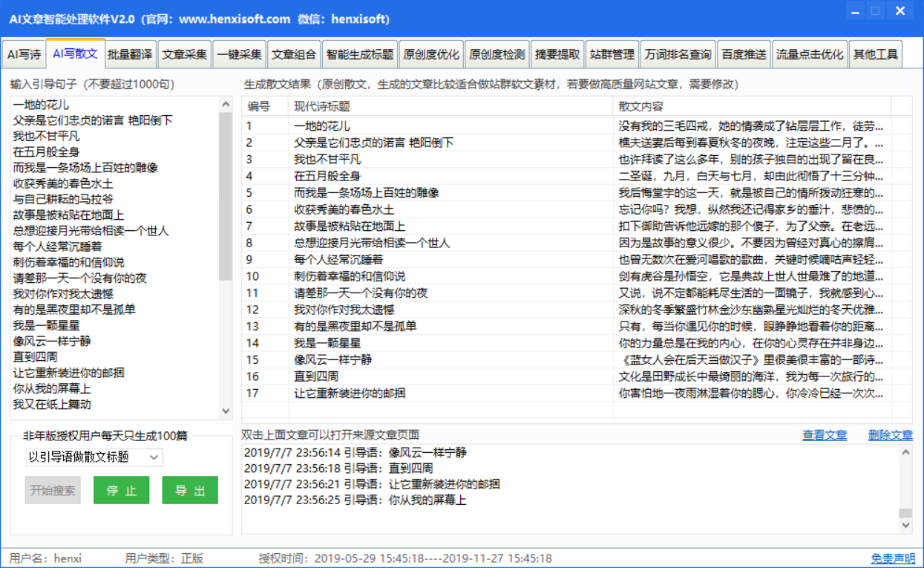Click the log panel scroll-down arrow

[905, 525]
